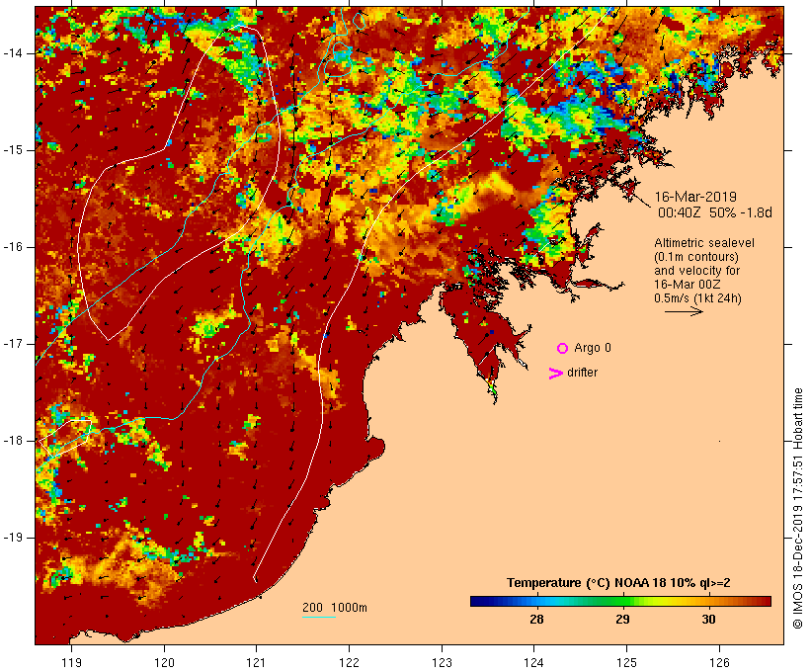810x672 pixels.
Task: Click the 'Argo 0' legend label
Action: tap(593, 348)
